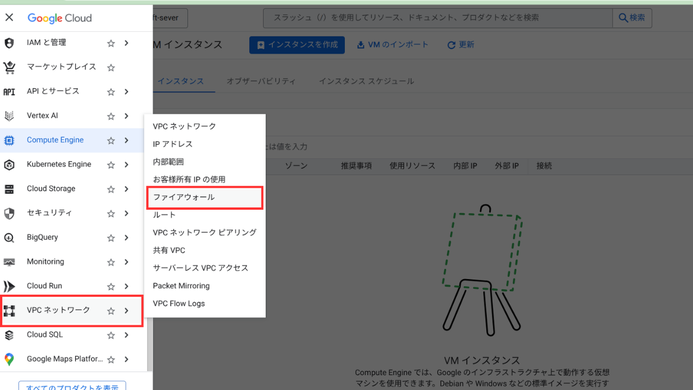Pin Compute Engine with its star
The width and height of the screenshot is (693, 390).
[111, 141]
